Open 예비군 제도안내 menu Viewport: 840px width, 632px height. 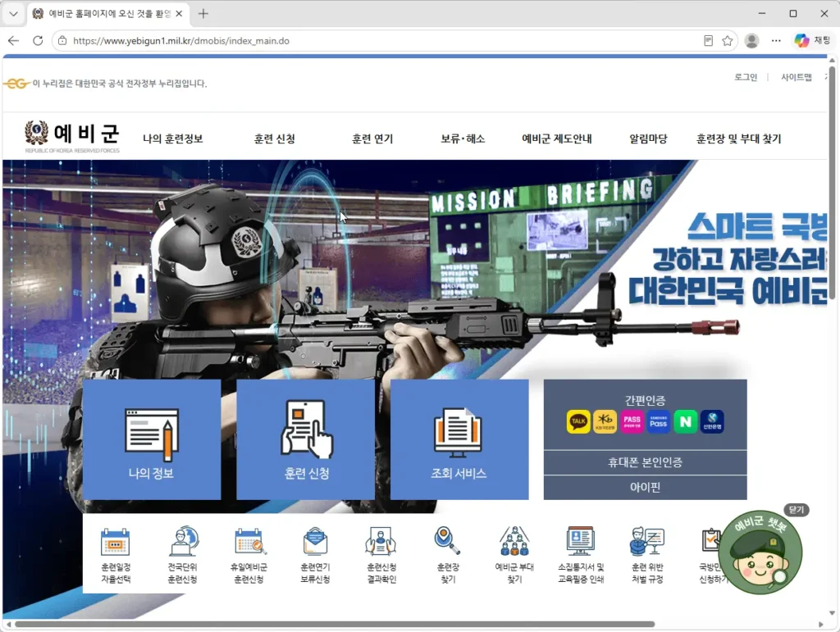[x=557, y=139]
